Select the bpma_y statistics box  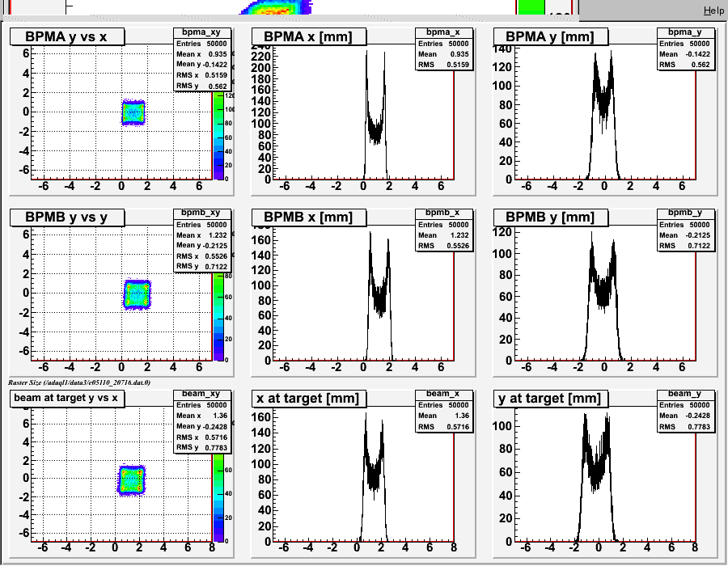[685, 49]
